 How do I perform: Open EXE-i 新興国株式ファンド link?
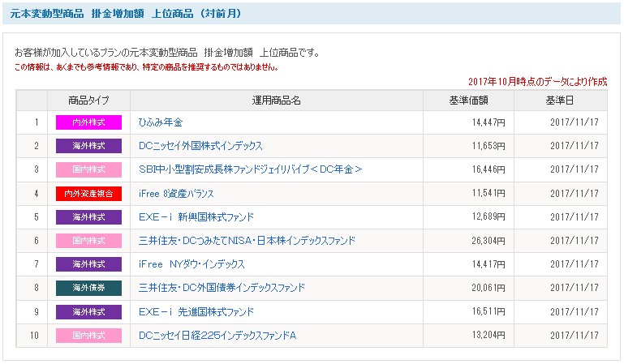pyautogui.click(x=196, y=217)
